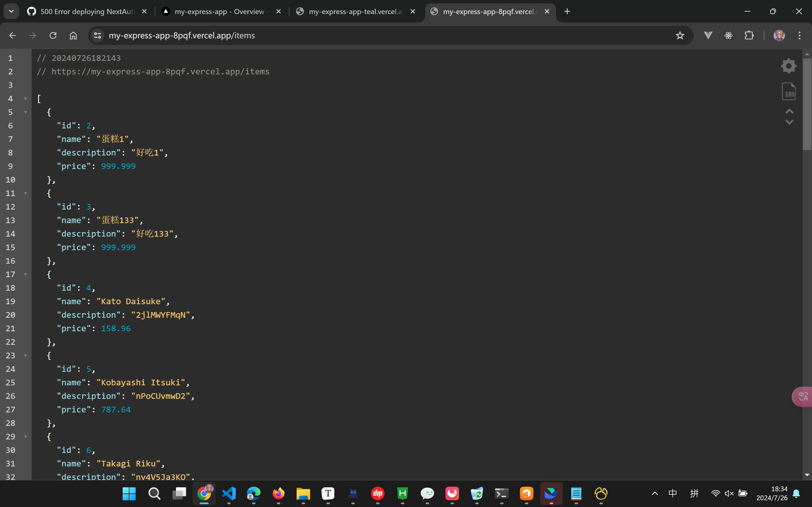This screenshot has height=507, width=812.
Task: Bookmark this page with star icon
Action: (x=680, y=35)
